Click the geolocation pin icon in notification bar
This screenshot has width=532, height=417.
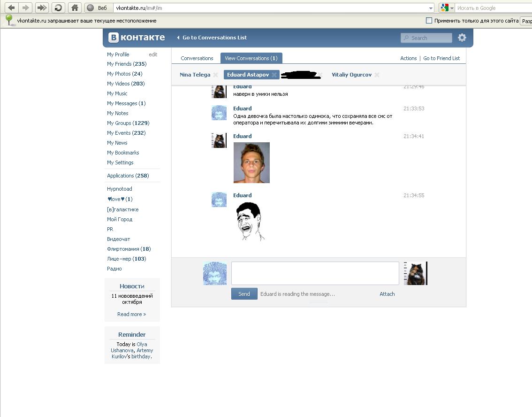tap(9, 20)
